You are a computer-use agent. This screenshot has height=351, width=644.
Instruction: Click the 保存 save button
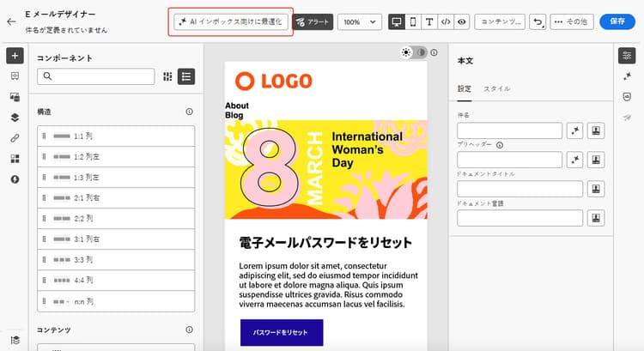pos(617,21)
